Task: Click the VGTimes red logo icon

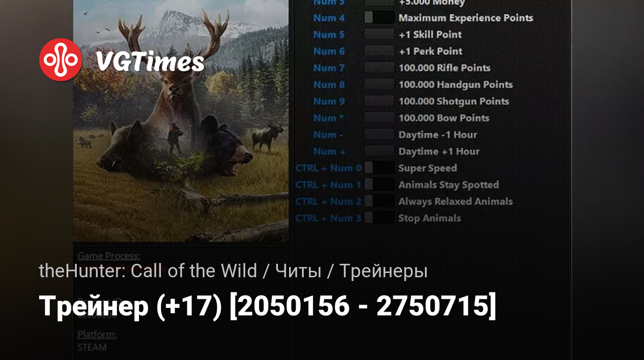Action: click(x=61, y=60)
